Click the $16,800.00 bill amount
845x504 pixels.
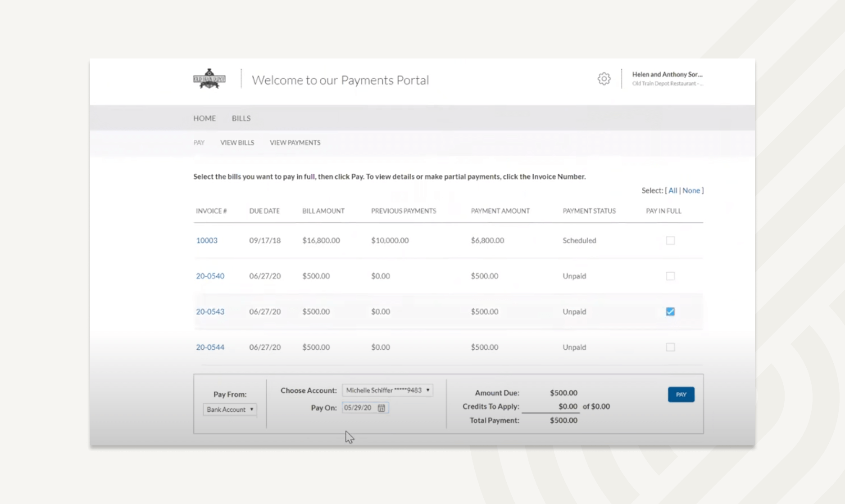321,240
